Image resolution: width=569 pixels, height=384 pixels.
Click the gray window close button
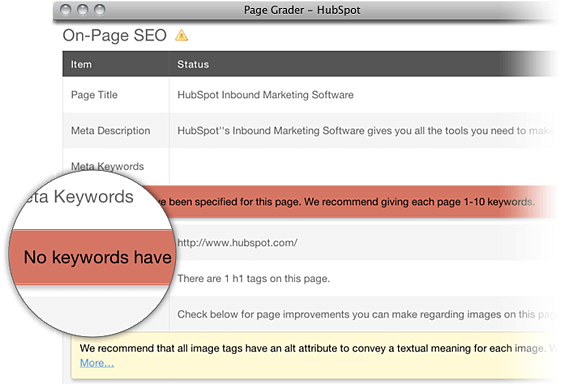click(65, 10)
